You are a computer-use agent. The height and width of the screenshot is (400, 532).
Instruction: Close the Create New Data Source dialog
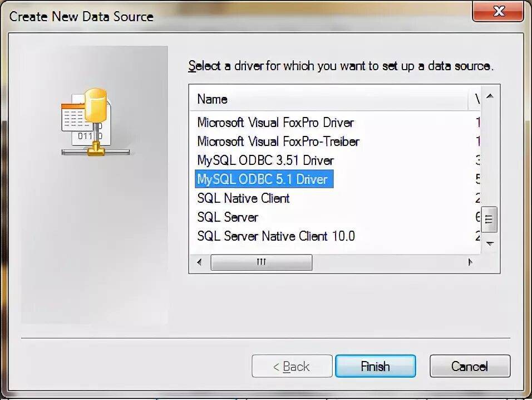coord(498,11)
